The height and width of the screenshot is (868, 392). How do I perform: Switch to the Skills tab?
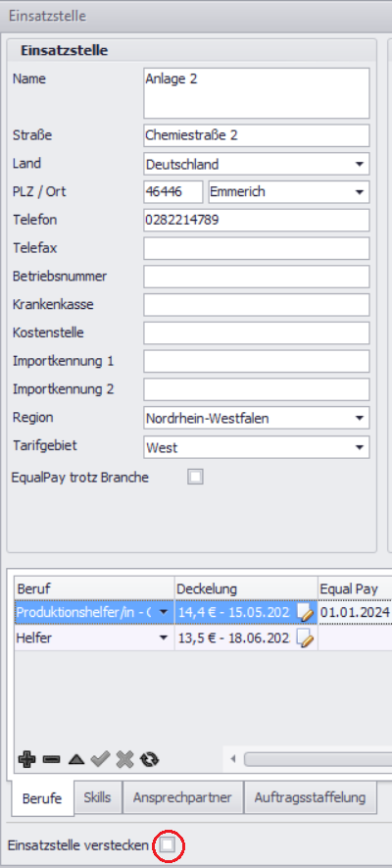pos(97,797)
